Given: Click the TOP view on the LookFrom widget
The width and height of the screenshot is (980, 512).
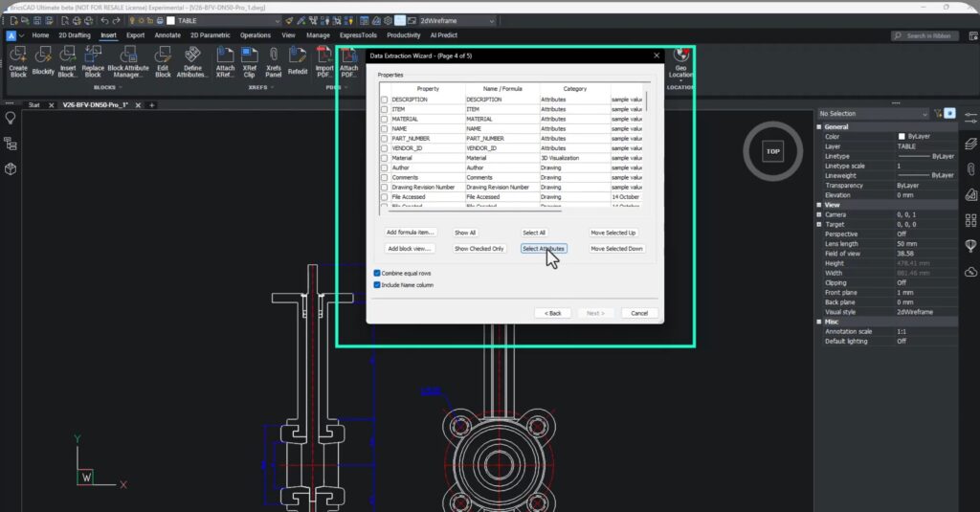Looking at the screenshot, I should coord(773,151).
